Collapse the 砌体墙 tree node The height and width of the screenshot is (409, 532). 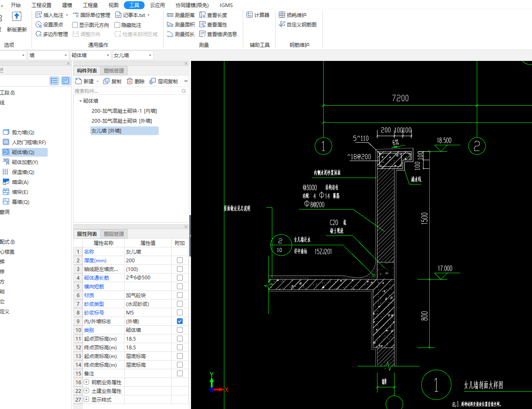point(80,101)
